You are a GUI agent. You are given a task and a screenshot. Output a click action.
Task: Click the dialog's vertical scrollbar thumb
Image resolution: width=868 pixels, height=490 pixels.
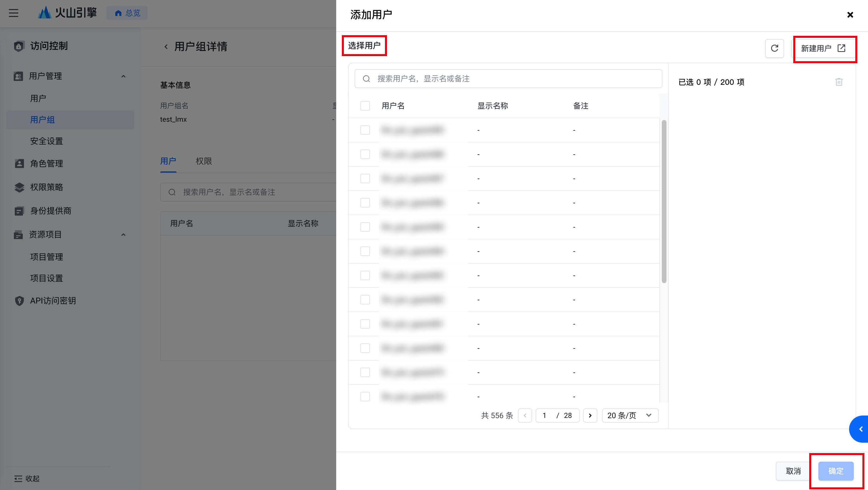point(664,202)
